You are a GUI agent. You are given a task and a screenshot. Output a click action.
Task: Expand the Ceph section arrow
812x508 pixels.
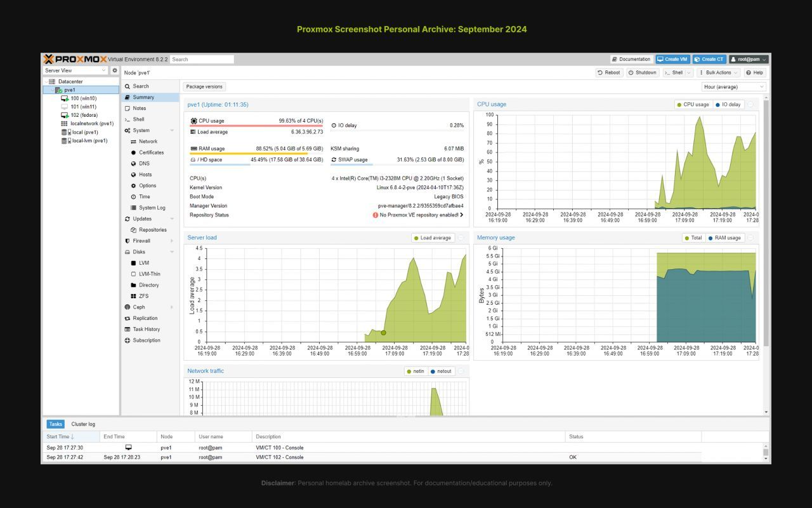171,307
